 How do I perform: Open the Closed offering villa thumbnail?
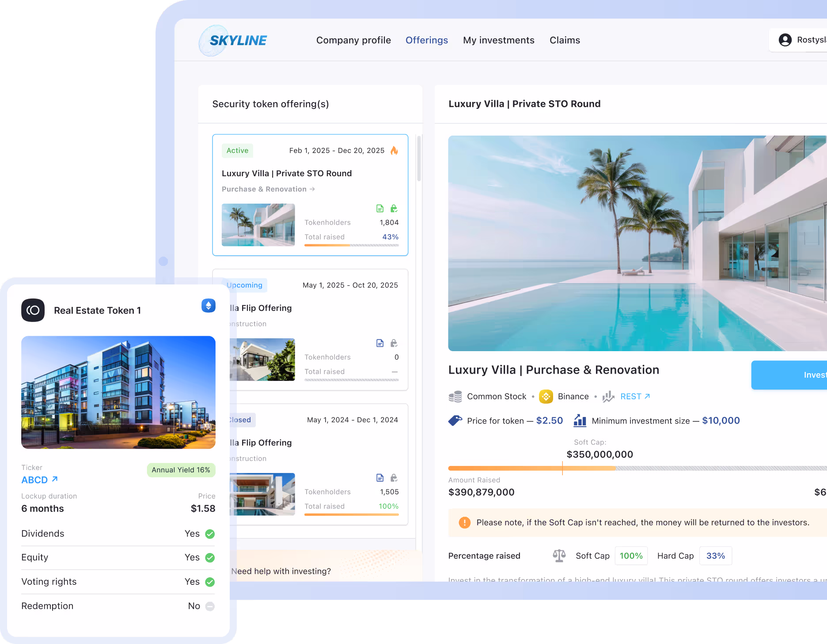pos(262,494)
